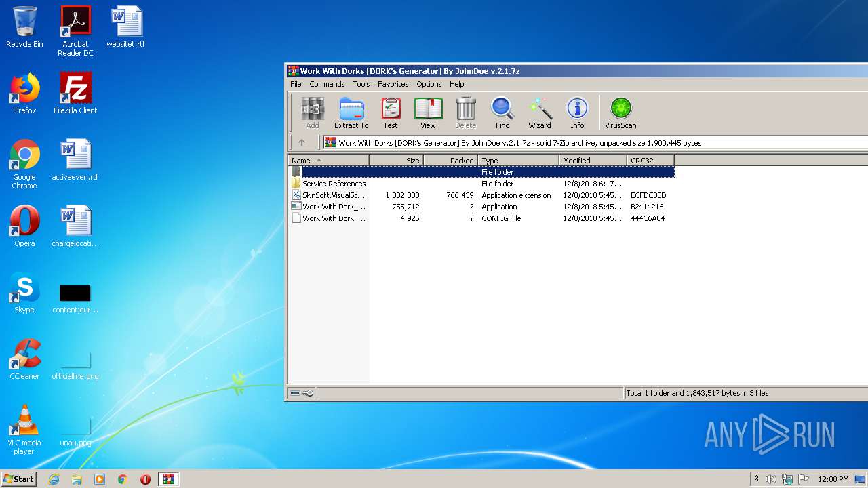Screen dimensions: 868x488
Task: Sort by the Size column header
Action: tap(397, 161)
